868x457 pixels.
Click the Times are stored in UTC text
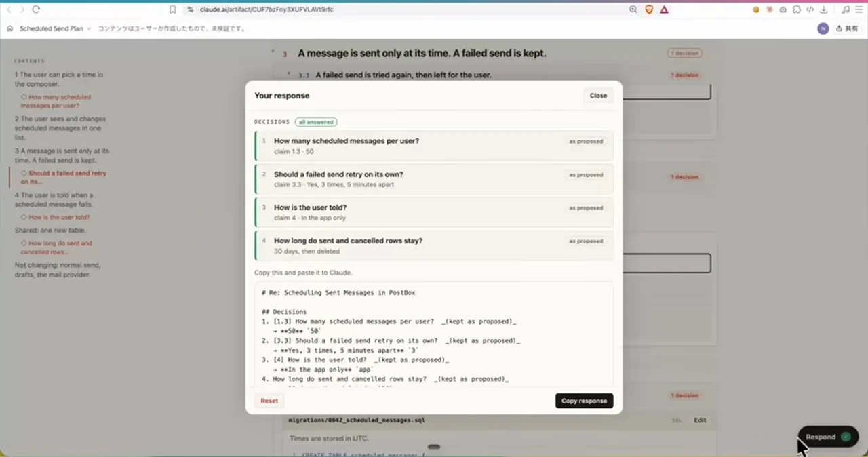point(329,439)
